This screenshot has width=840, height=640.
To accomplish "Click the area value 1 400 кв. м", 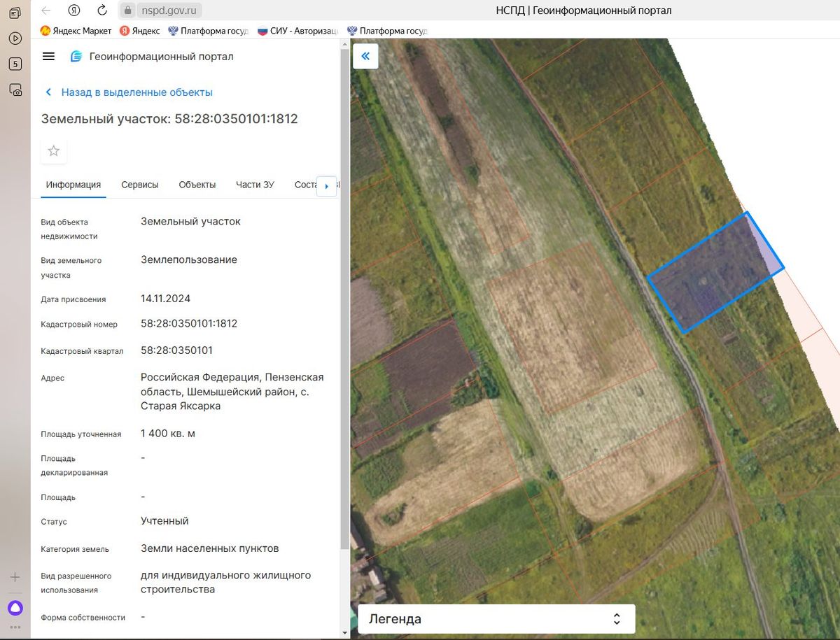I will 168,434.
